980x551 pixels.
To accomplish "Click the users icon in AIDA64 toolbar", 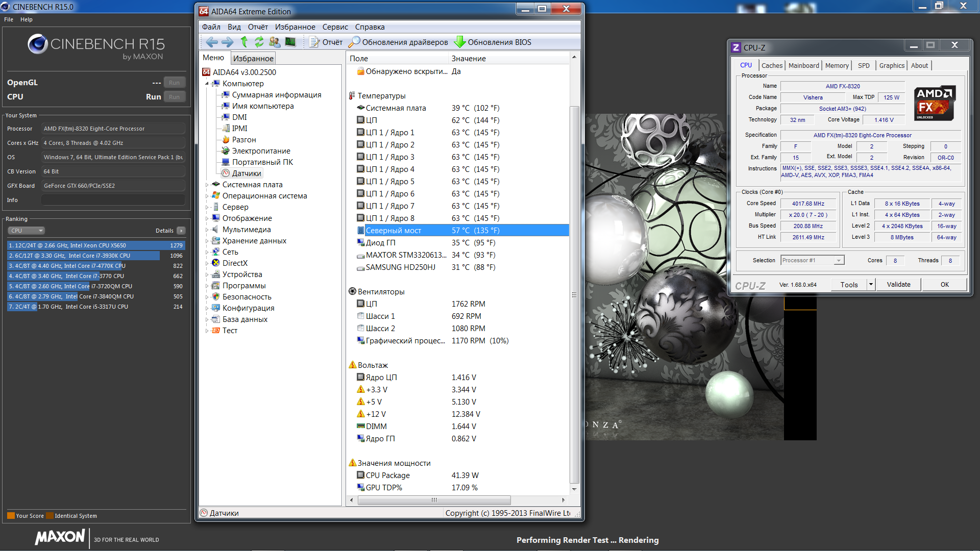I will coord(275,42).
